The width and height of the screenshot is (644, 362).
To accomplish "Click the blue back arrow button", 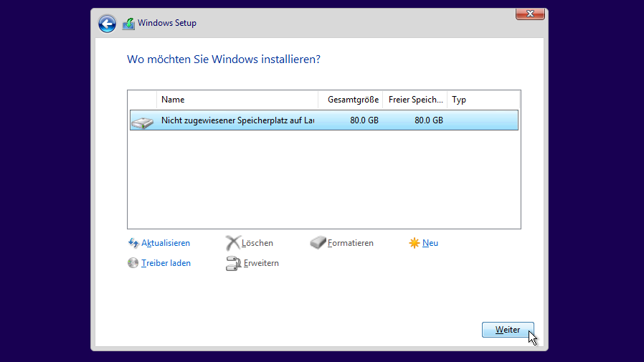I will pos(107,24).
